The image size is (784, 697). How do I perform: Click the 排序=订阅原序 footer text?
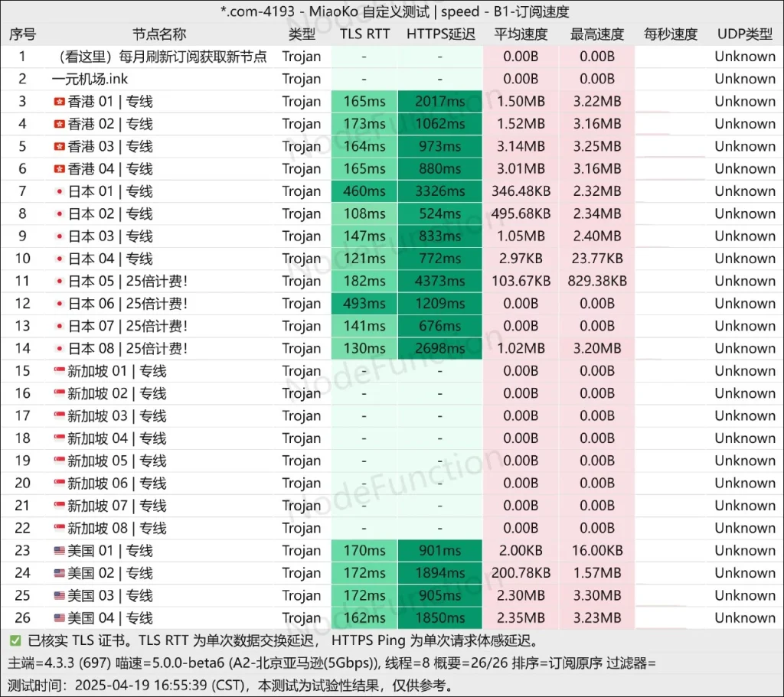557,663
